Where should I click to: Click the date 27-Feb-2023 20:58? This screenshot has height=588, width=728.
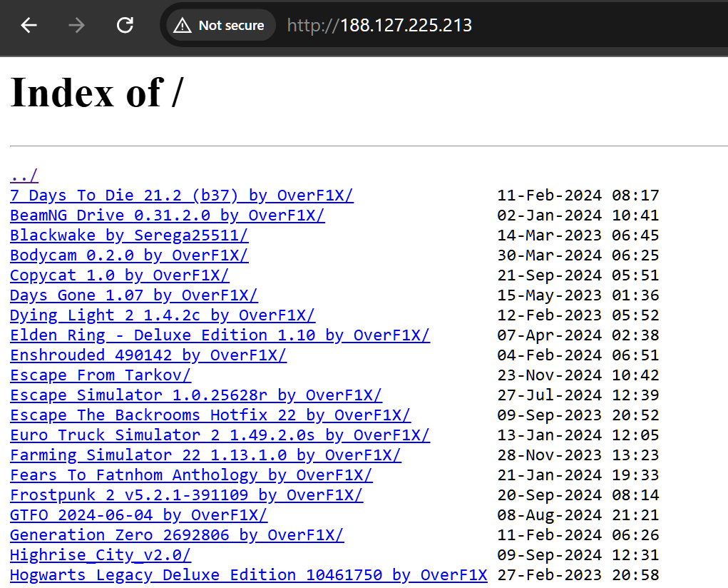pos(578,575)
